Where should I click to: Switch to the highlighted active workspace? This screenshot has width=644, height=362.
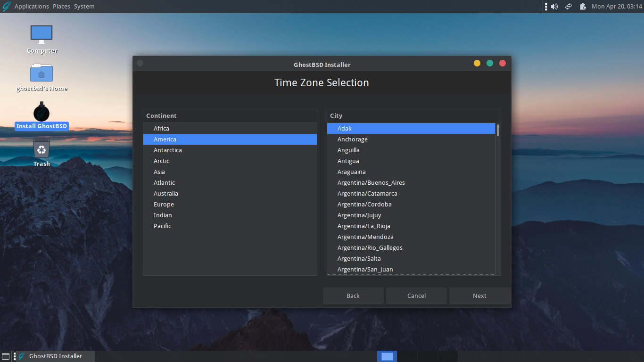coord(387,356)
